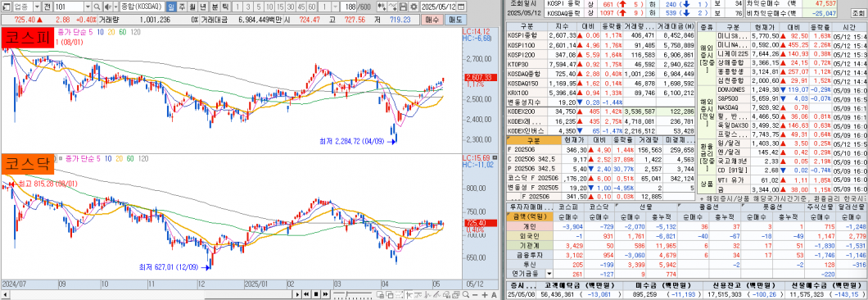
Task: Expand the 업종 category dropdown
Action: (x=37, y=6)
